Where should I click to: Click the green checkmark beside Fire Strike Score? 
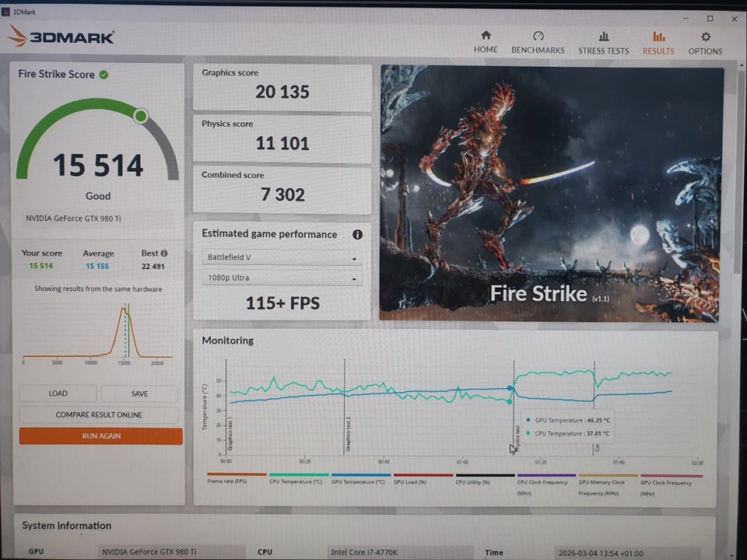click(104, 75)
